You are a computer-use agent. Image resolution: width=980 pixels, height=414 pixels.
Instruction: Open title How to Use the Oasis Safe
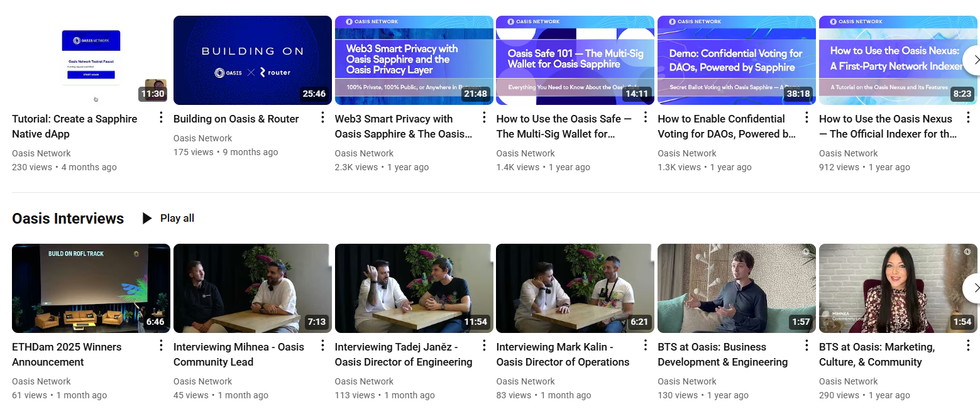(x=564, y=126)
